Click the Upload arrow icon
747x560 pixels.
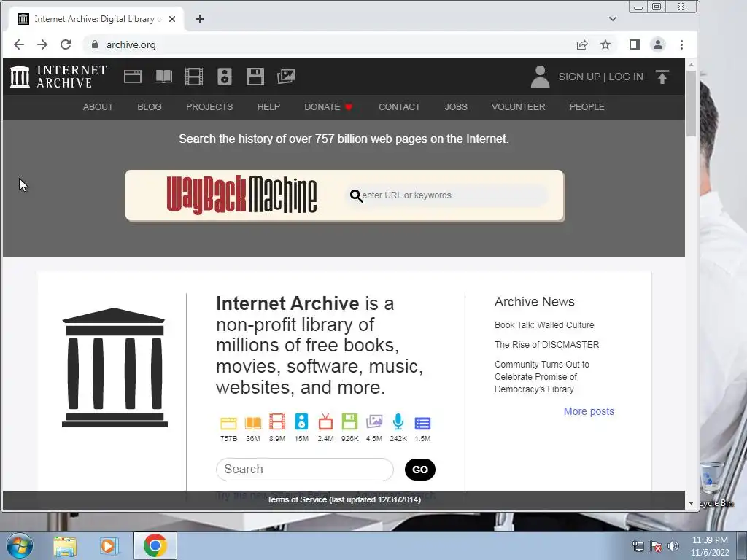click(662, 77)
